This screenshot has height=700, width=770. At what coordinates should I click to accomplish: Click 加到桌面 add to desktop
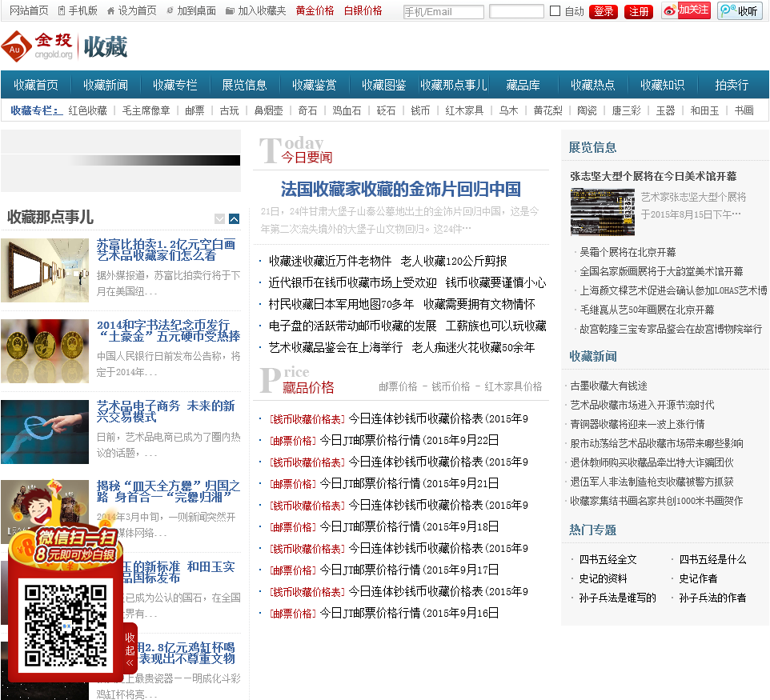(191, 10)
